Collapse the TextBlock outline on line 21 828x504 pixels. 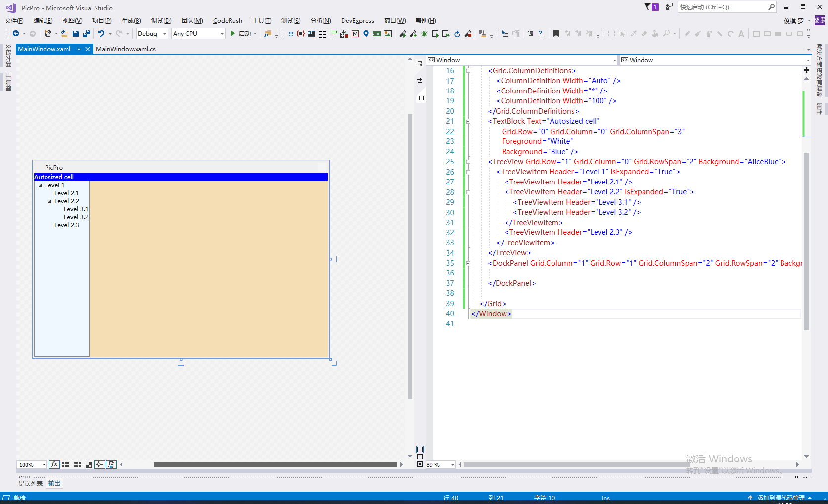point(468,121)
